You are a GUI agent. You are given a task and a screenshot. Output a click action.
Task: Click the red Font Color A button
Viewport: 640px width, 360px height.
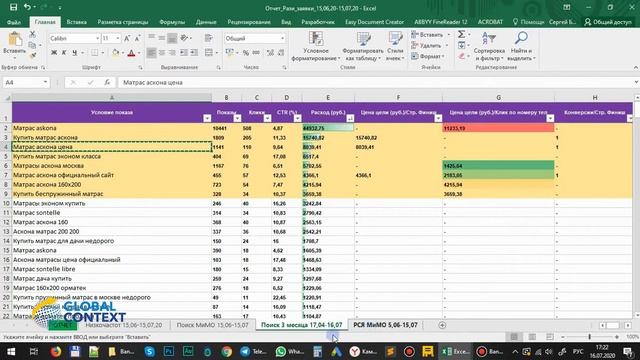131,53
